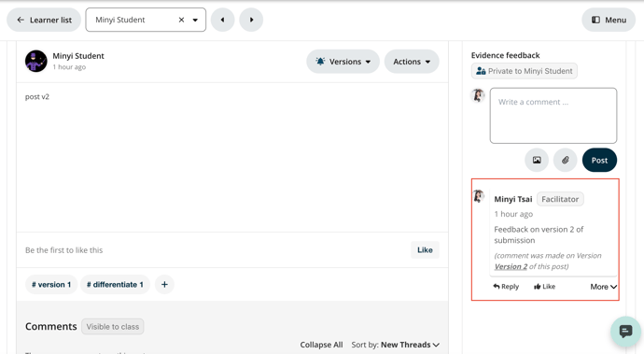This screenshot has height=354, width=644.
Task: Open the Menu panel
Action: 609,20
